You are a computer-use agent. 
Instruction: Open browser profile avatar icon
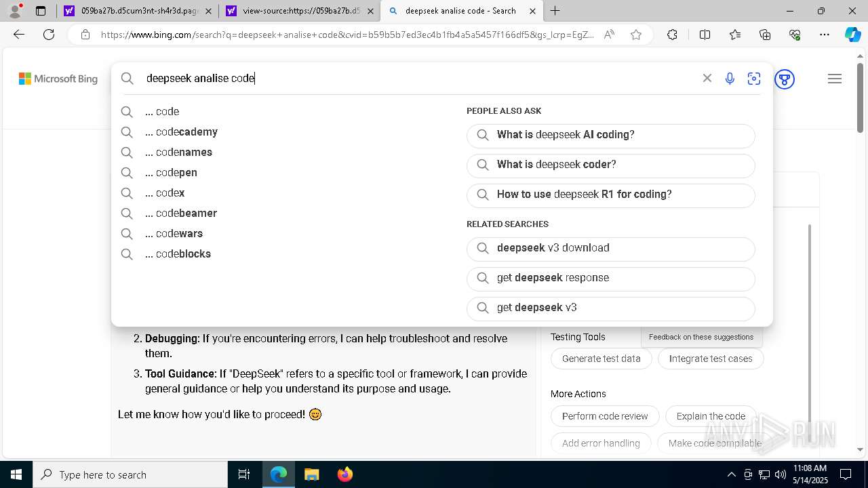pyautogui.click(x=15, y=11)
